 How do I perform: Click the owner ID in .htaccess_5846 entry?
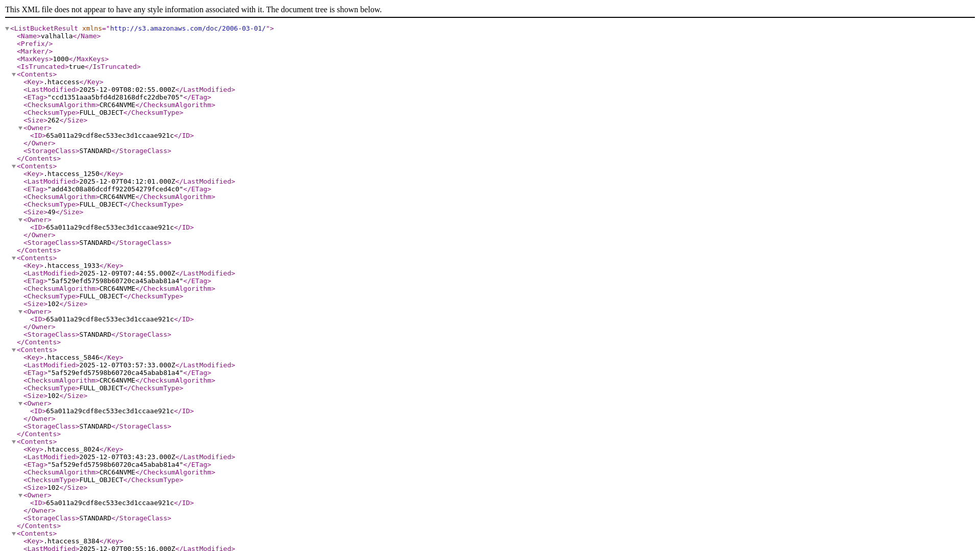tap(110, 411)
